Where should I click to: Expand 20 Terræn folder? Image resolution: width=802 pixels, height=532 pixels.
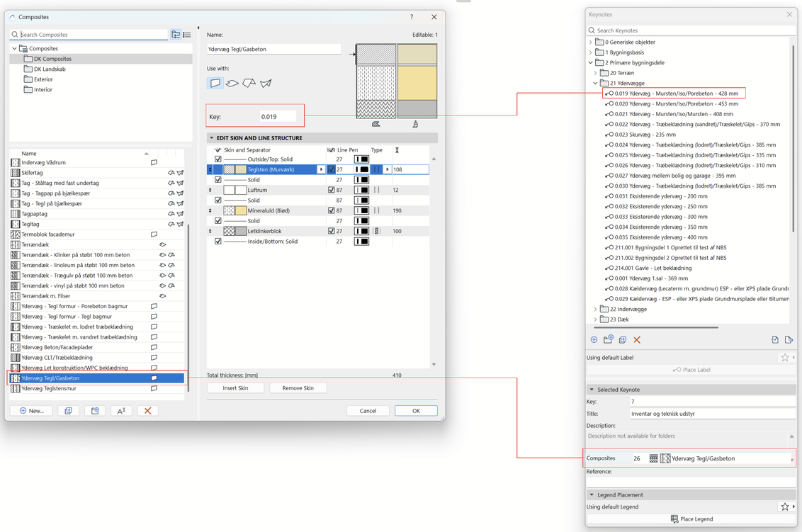pos(595,73)
